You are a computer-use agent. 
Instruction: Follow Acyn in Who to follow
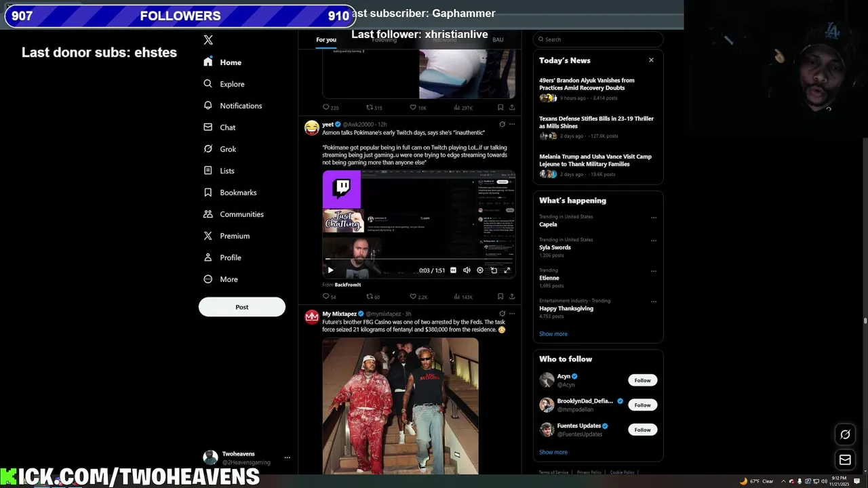(x=642, y=380)
